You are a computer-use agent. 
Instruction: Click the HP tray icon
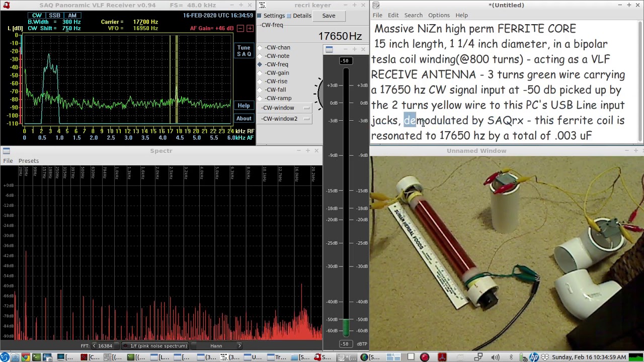(x=534, y=357)
